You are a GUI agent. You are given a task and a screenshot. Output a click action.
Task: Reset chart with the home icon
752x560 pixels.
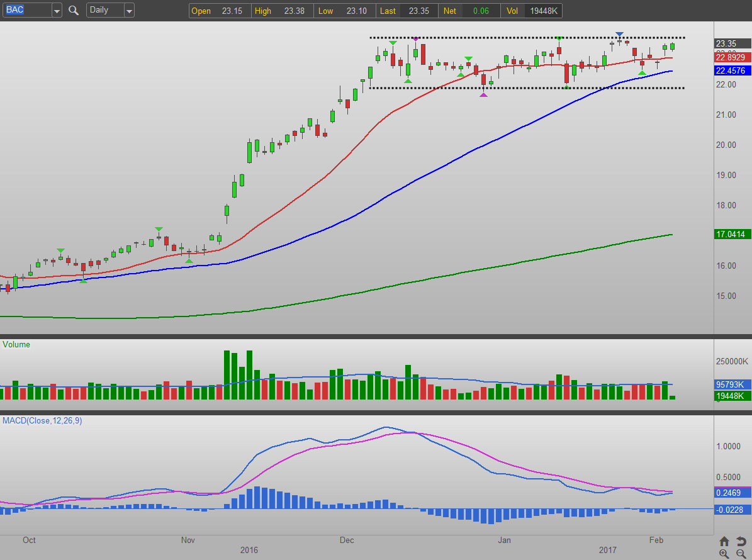click(x=724, y=541)
